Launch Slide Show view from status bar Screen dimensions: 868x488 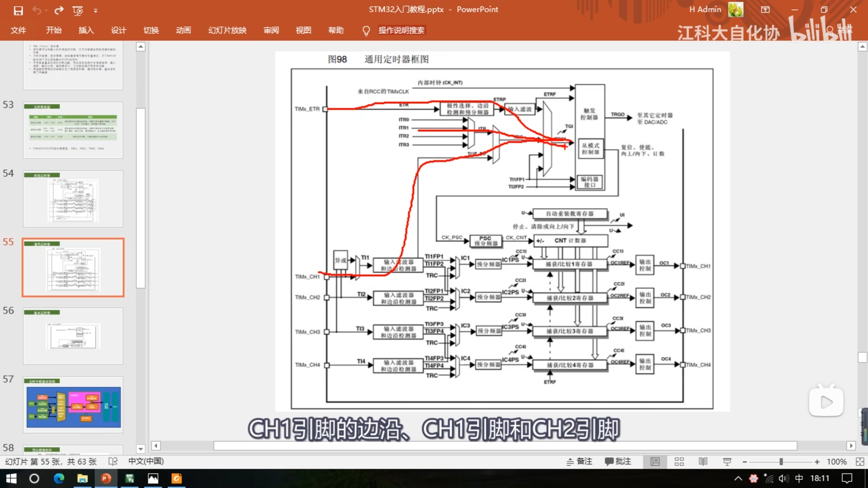pos(727,462)
